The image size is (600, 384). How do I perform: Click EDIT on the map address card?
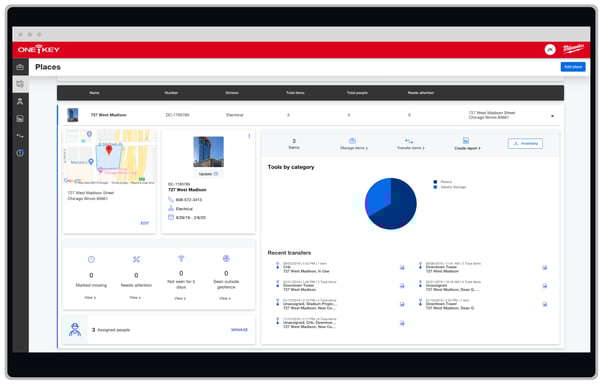coord(145,223)
